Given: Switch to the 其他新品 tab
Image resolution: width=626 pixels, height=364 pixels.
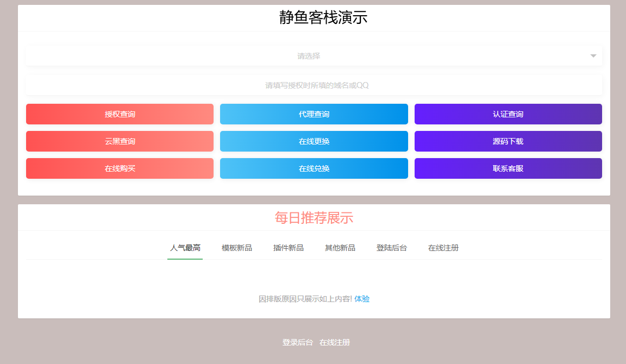Looking at the screenshot, I should click(340, 248).
